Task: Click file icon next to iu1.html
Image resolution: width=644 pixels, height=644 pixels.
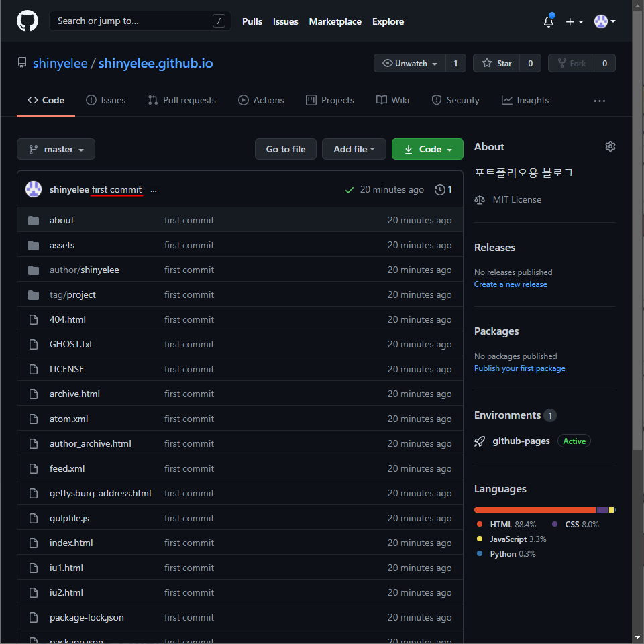Action: (x=34, y=568)
